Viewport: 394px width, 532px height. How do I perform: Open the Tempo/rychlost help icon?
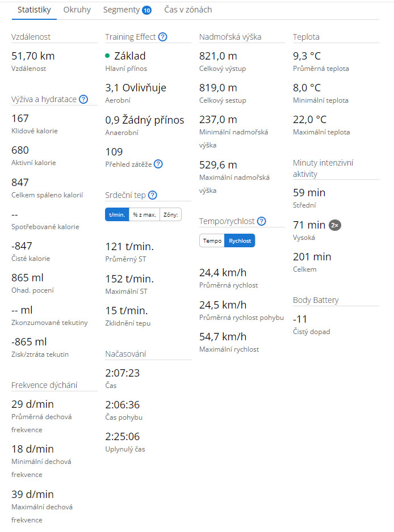[x=262, y=221]
